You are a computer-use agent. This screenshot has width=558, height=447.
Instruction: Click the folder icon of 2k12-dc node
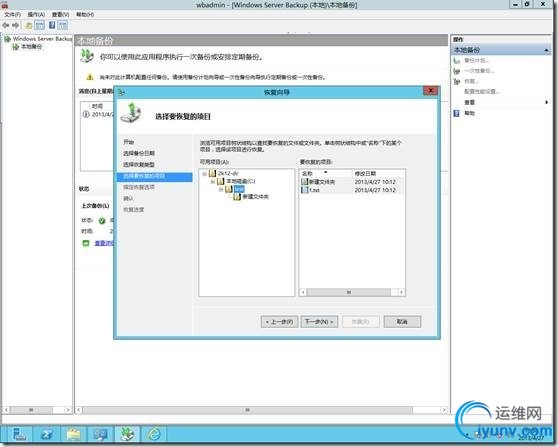pos(212,173)
